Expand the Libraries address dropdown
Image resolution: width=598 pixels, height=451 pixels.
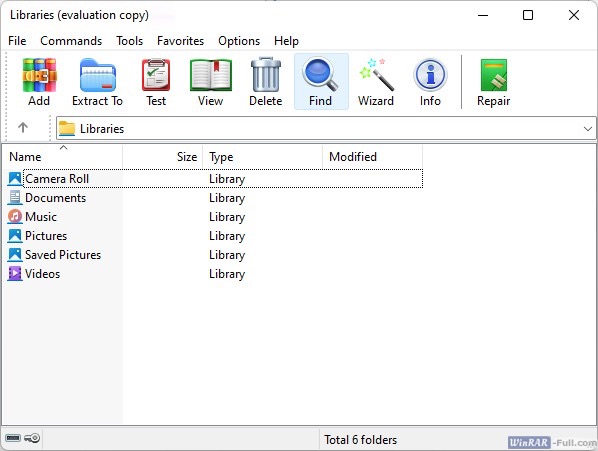[587, 129]
